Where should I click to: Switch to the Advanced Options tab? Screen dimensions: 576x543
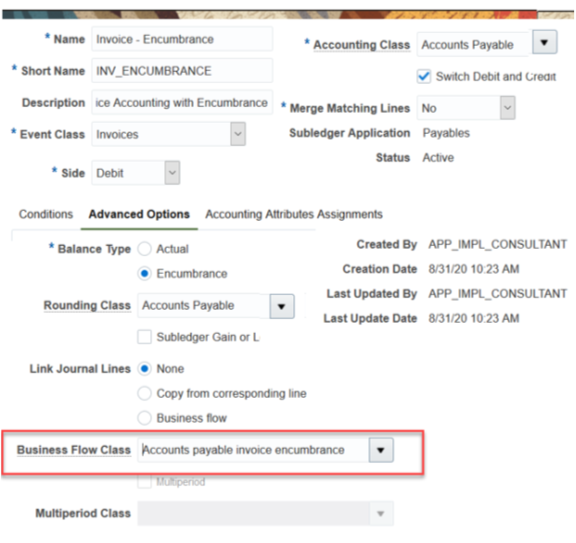139,214
